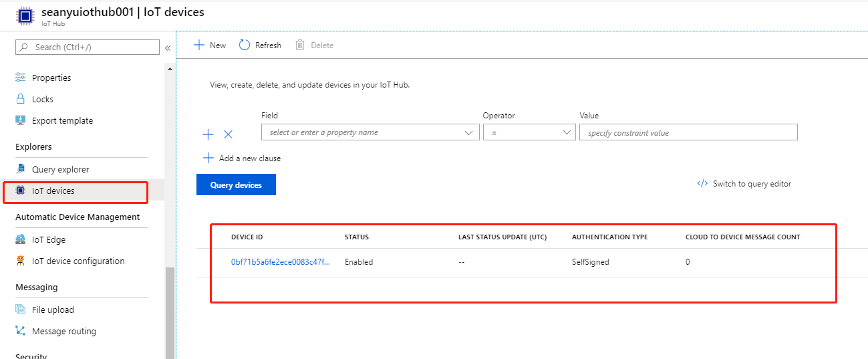Click Automatic Device Management heading
The height and width of the screenshot is (359, 868).
(78, 217)
